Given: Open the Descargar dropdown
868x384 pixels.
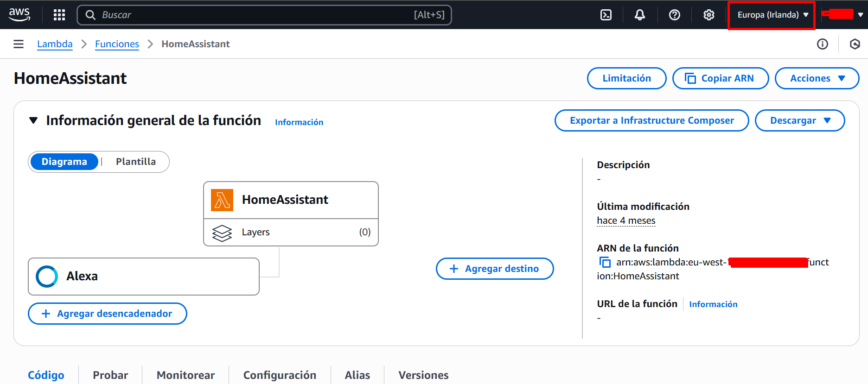Looking at the screenshot, I should 800,120.
